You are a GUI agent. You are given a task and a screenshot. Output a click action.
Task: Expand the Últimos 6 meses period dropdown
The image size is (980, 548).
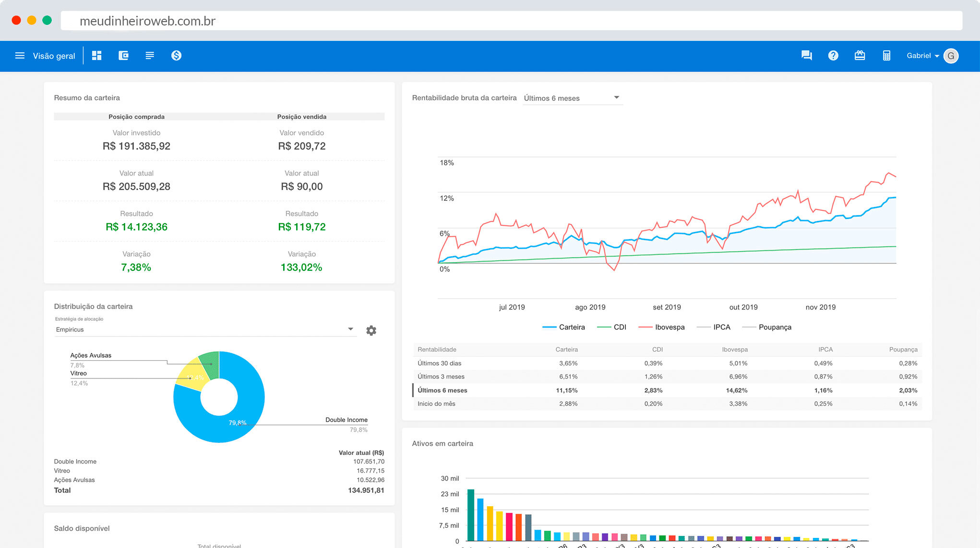(x=572, y=98)
